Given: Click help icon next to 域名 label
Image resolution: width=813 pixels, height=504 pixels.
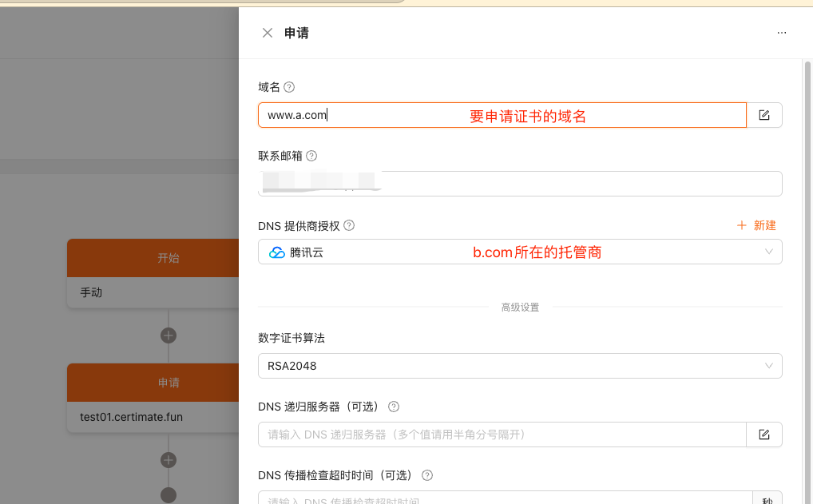Looking at the screenshot, I should [289, 87].
